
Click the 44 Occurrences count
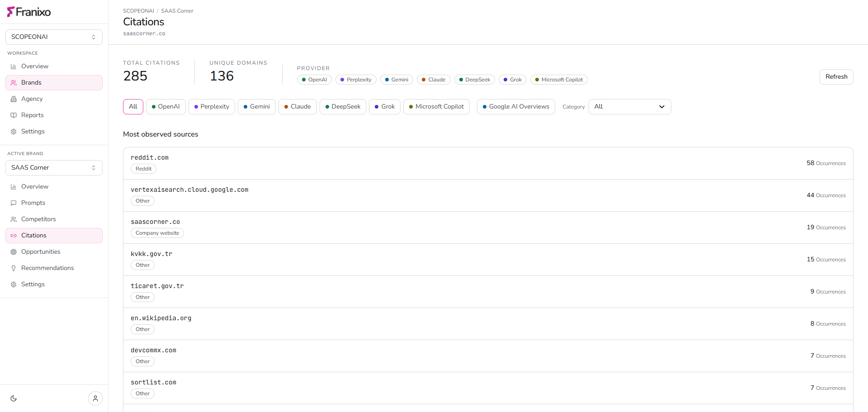click(826, 195)
